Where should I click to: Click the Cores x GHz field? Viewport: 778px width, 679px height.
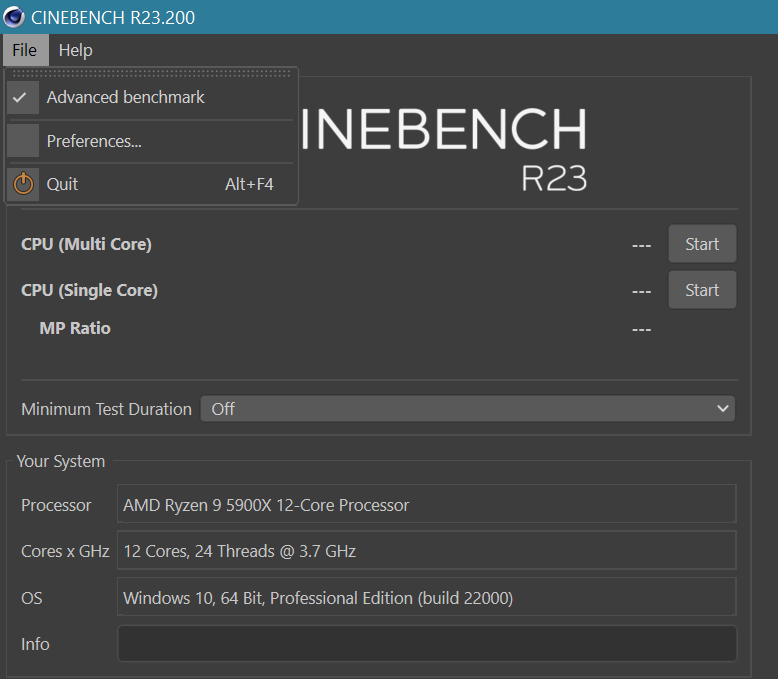[x=427, y=550]
